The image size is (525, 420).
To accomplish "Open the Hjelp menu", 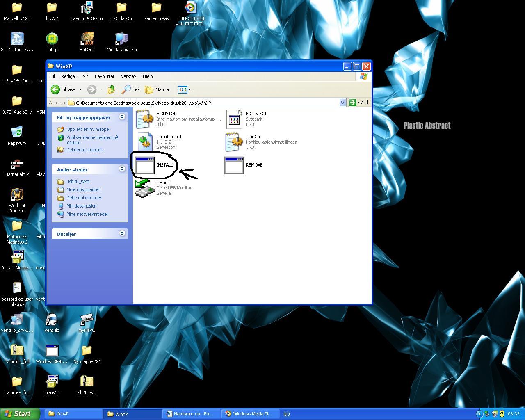I will pos(148,76).
